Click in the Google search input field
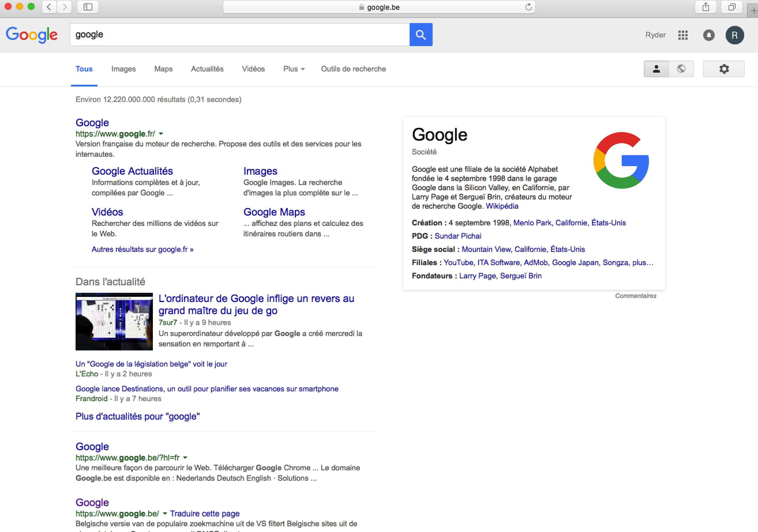The image size is (758, 532). click(x=240, y=35)
